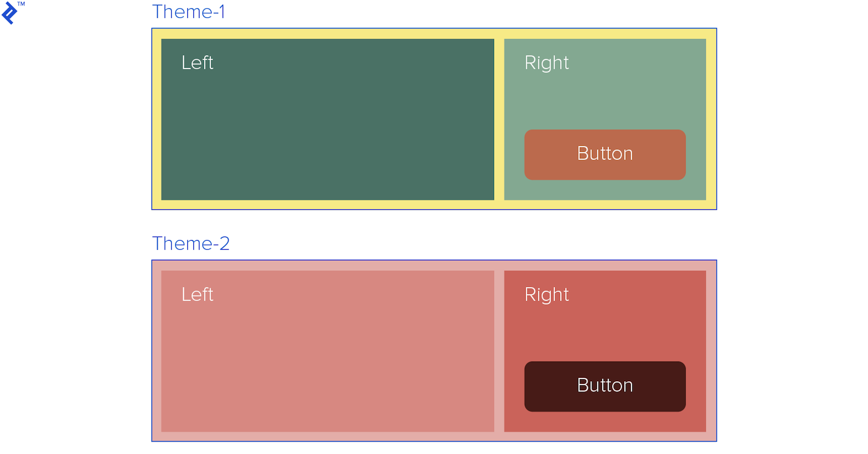
Task: Click the 'Right' label in Theme-1
Action: tap(547, 62)
